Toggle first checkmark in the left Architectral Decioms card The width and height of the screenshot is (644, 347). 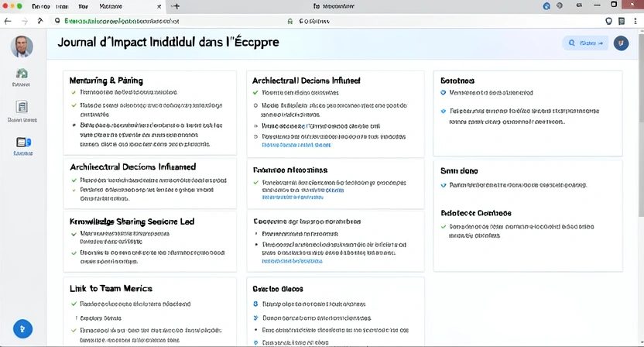[x=74, y=180]
